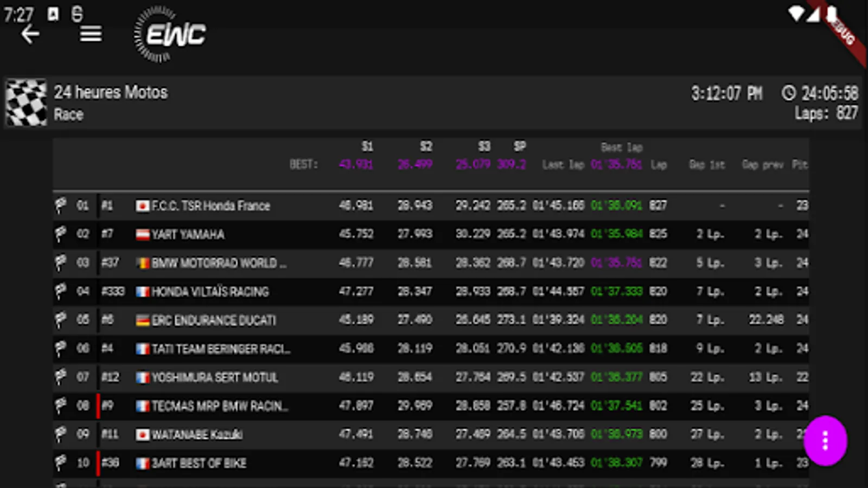Tap the Race session label

pyautogui.click(x=68, y=115)
